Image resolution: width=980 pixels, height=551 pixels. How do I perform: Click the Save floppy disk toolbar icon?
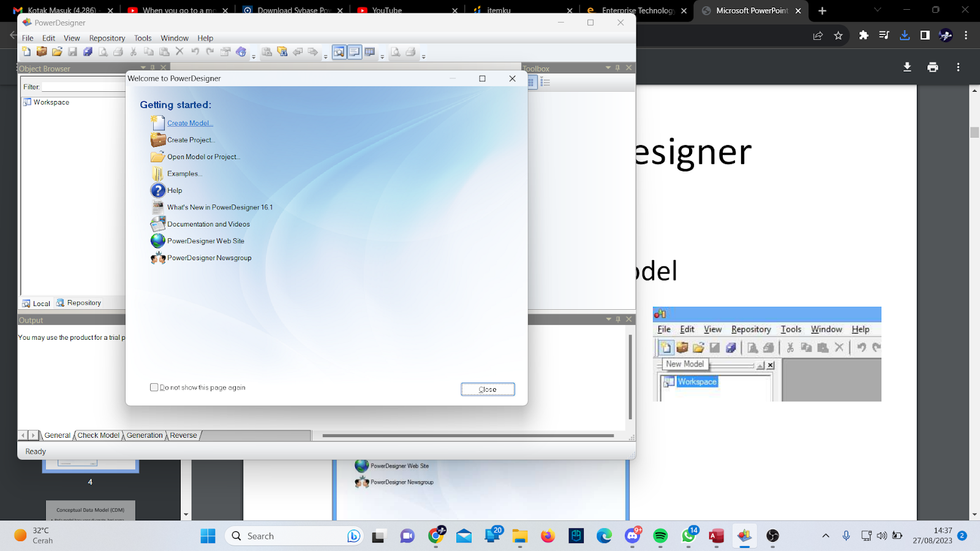pos(72,52)
